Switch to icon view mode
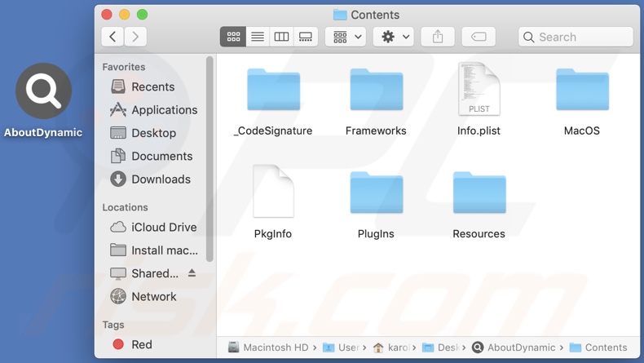 coord(233,37)
